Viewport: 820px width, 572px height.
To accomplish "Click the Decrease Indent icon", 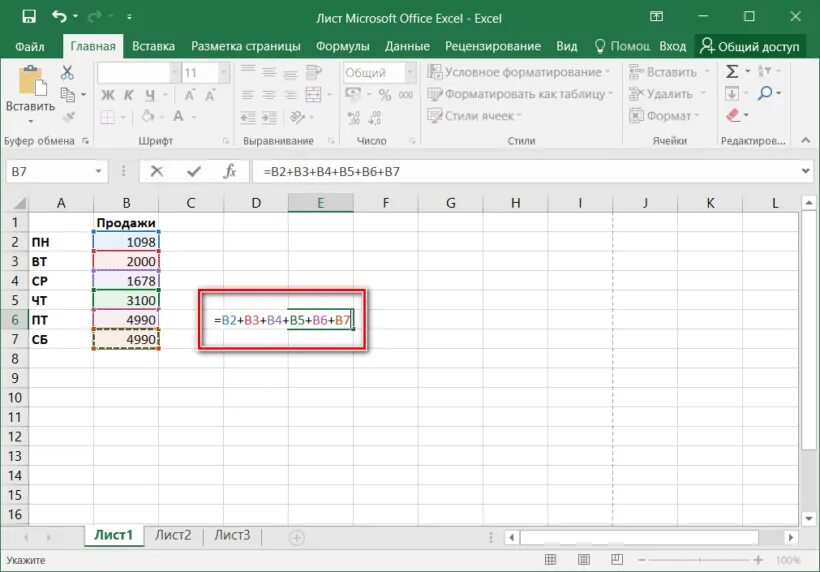I will tap(247, 117).
